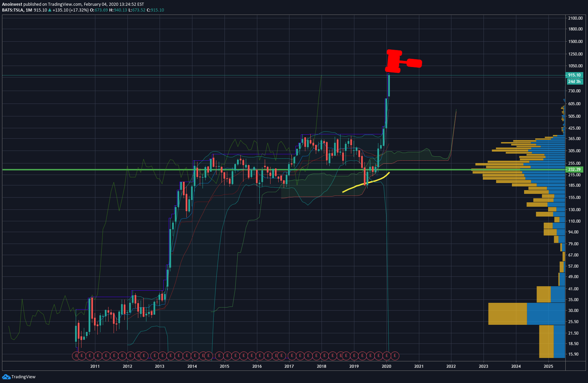Image resolution: width=588 pixels, height=383 pixels.
Task: Click the 130.00 price axis label
Action: 574,210
